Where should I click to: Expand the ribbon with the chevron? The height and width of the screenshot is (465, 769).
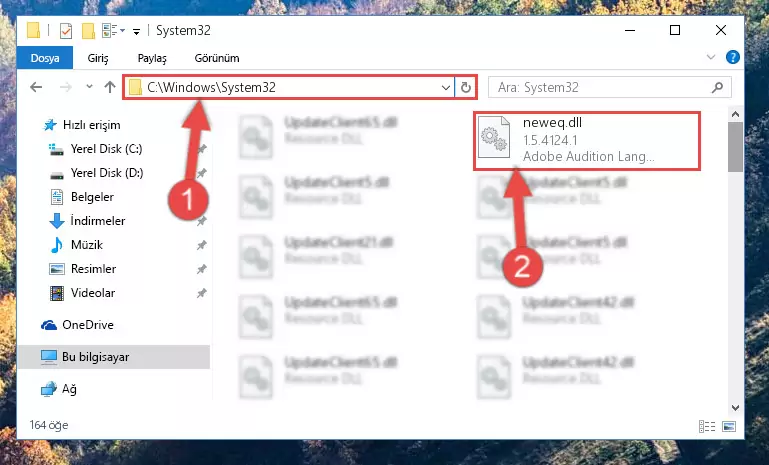711,57
